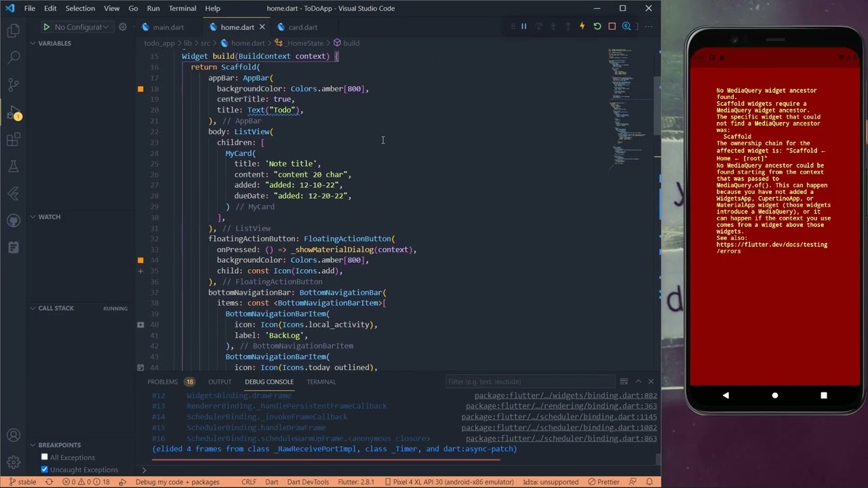Synchronize changes in status bar
The image size is (868, 488).
pyautogui.click(x=49, y=482)
